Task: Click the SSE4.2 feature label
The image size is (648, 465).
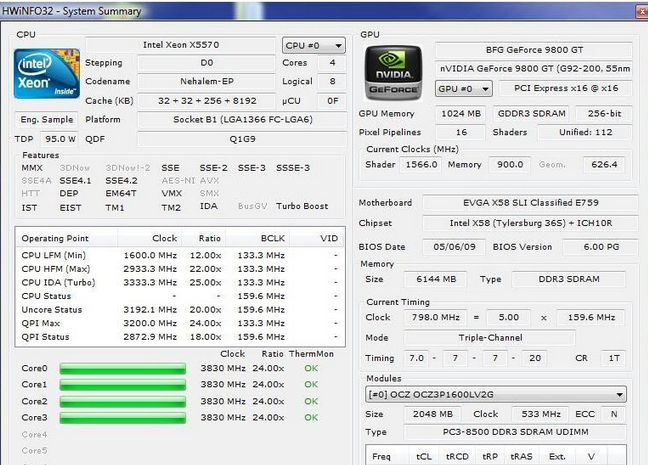Action: [x=121, y=181]
